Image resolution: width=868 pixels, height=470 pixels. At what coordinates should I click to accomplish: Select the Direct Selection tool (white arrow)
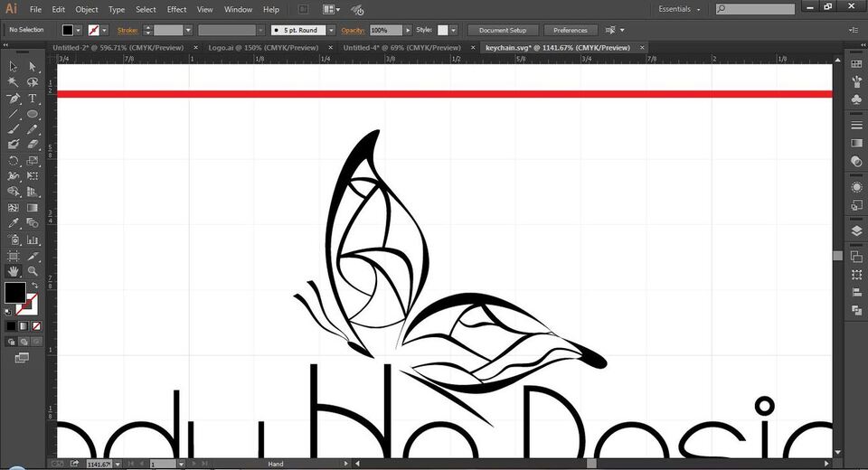pos(33,66)
